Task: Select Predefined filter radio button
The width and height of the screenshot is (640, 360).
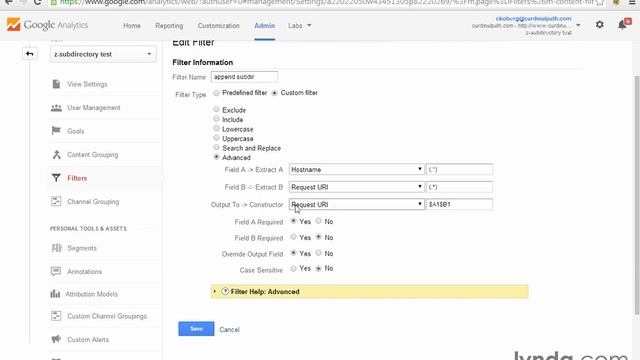Action: click(x=216, y=93)
